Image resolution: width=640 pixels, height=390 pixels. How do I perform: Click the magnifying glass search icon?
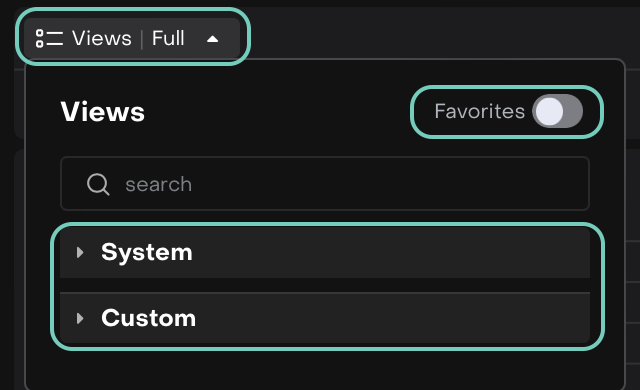point(98,184)
